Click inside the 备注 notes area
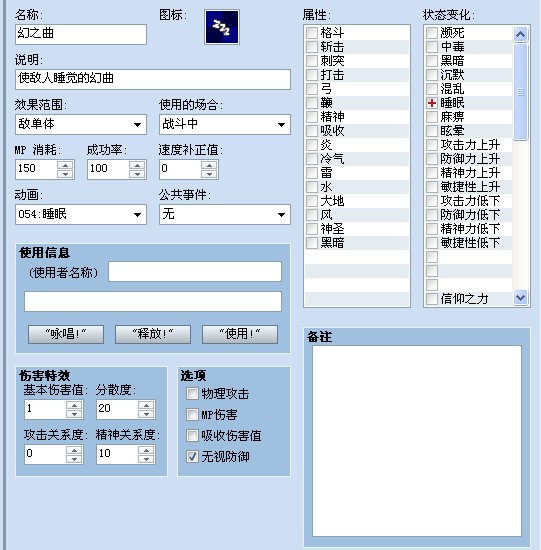Image resolution: width=541 pixels, height=550 pixels. pyautogui.click(x=417, y=441)
